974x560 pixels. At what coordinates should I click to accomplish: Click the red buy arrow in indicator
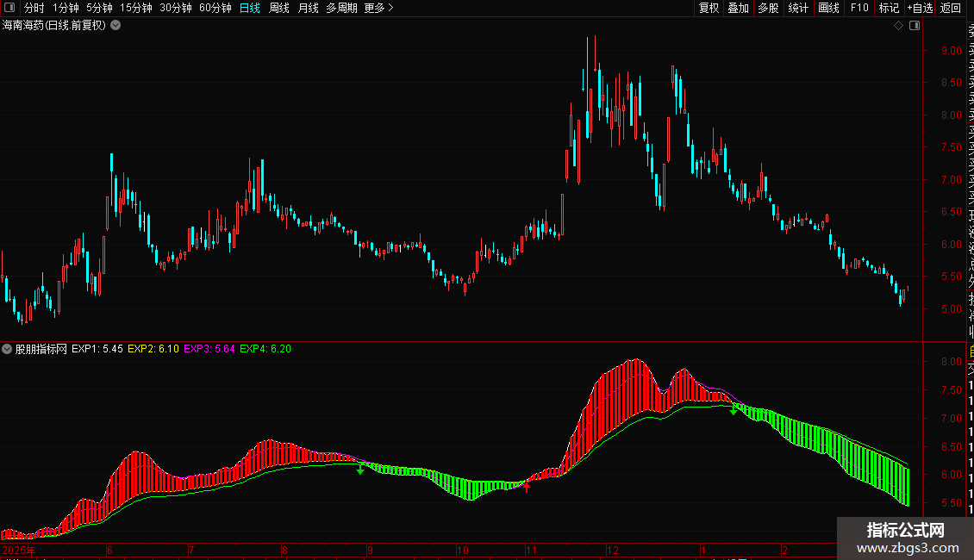click(527, 488)
